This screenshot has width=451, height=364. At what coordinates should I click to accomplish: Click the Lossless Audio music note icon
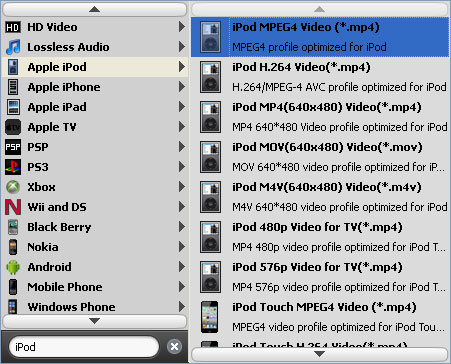click(x=13, y=47)
